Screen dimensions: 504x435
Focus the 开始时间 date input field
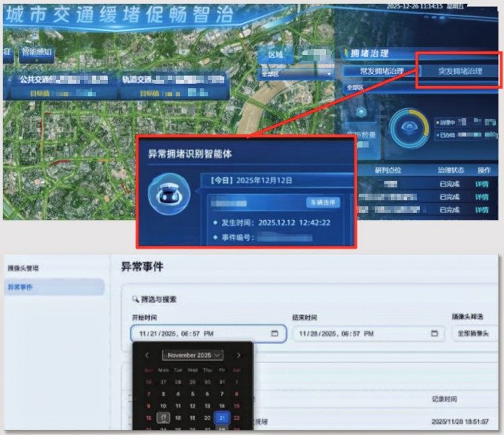click(208, 333)
